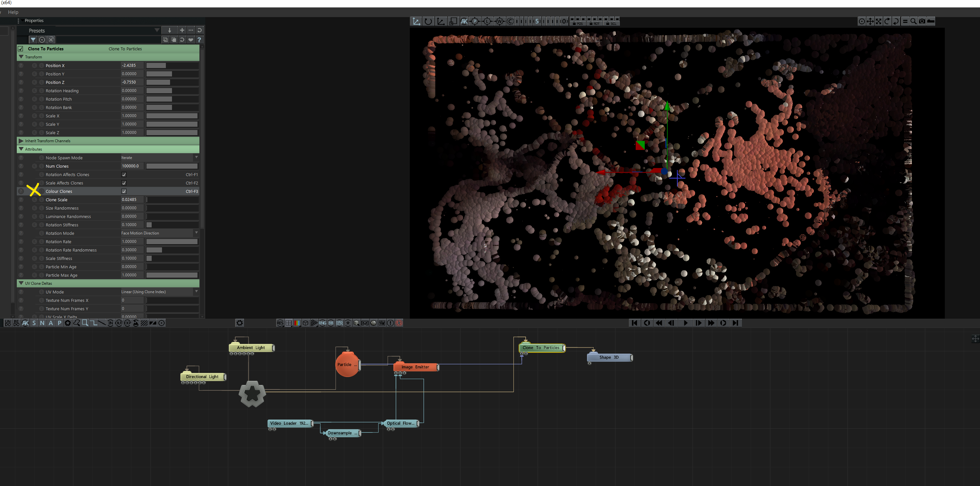Click the help question mark icon
The image size is (980, 486).
coord(199,40)
